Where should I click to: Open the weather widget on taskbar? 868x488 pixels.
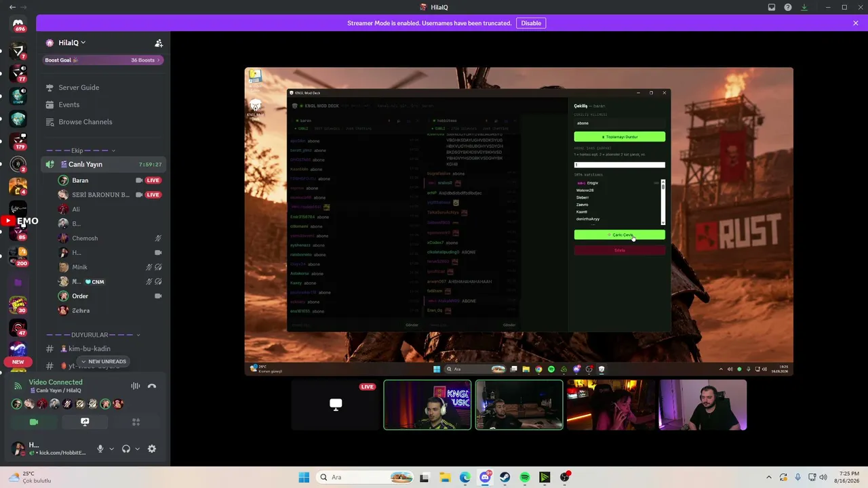point(31,477)
